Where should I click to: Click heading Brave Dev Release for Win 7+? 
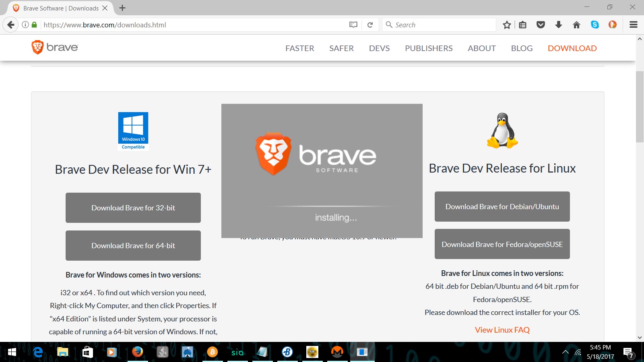133,169
